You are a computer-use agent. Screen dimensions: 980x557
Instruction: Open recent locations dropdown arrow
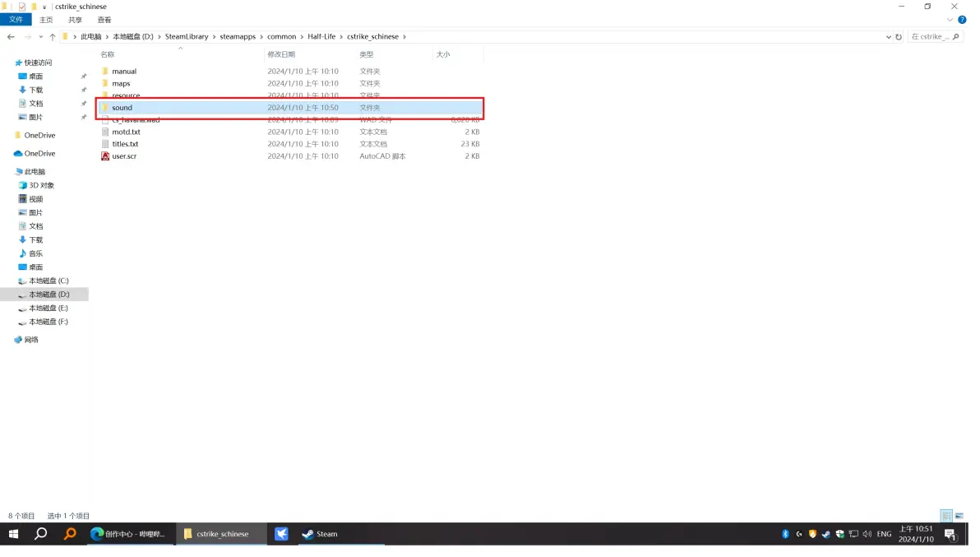coord(41,37)
